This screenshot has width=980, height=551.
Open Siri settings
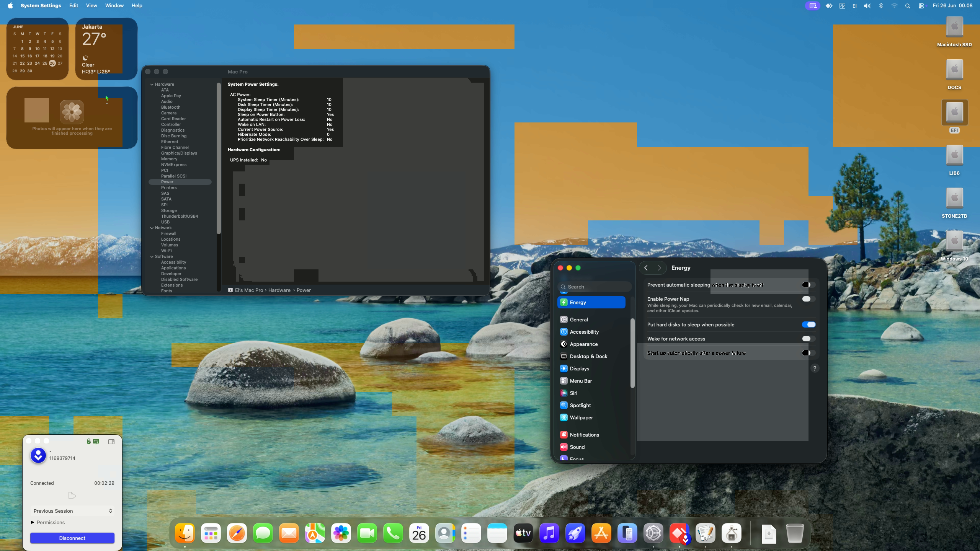coord(591,393)
